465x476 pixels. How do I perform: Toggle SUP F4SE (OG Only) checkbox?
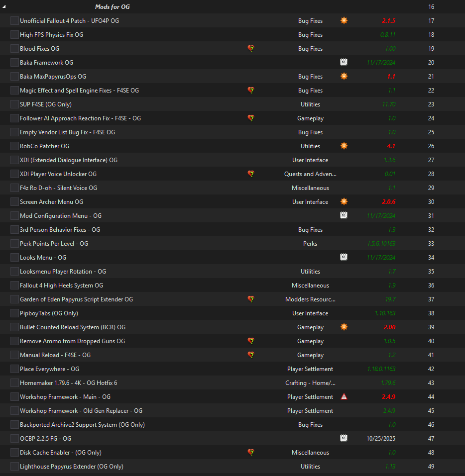point(14,104)
